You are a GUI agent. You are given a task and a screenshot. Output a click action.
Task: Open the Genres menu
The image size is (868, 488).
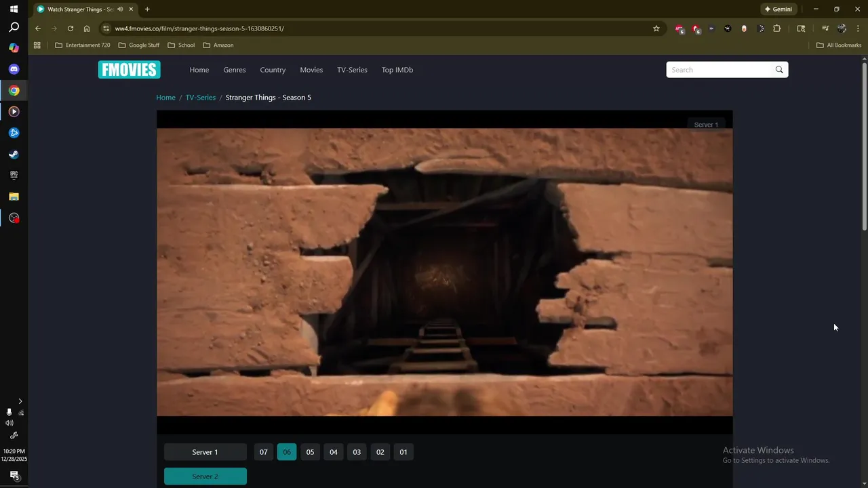point(235,70)
